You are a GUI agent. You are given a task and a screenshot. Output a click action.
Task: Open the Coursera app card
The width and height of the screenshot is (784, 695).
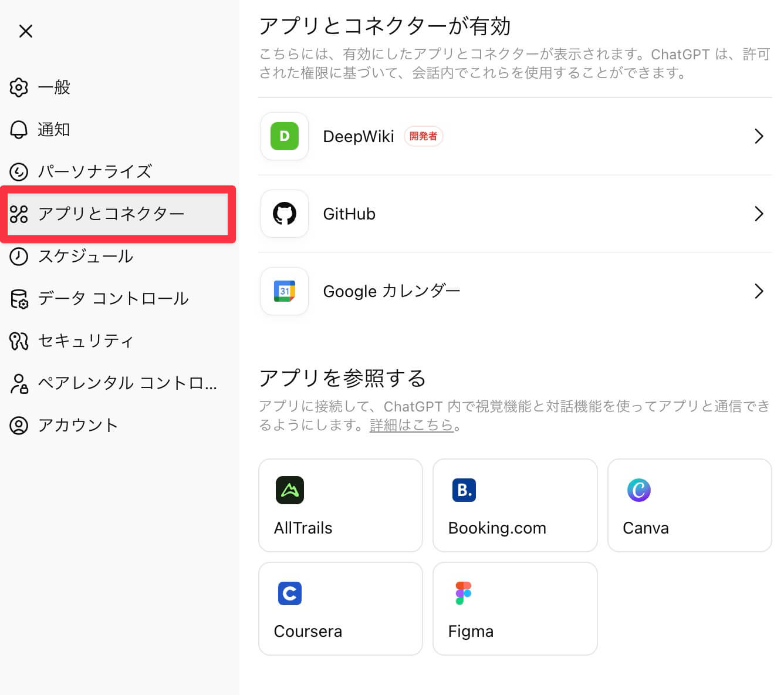click(x=340, y=609)
